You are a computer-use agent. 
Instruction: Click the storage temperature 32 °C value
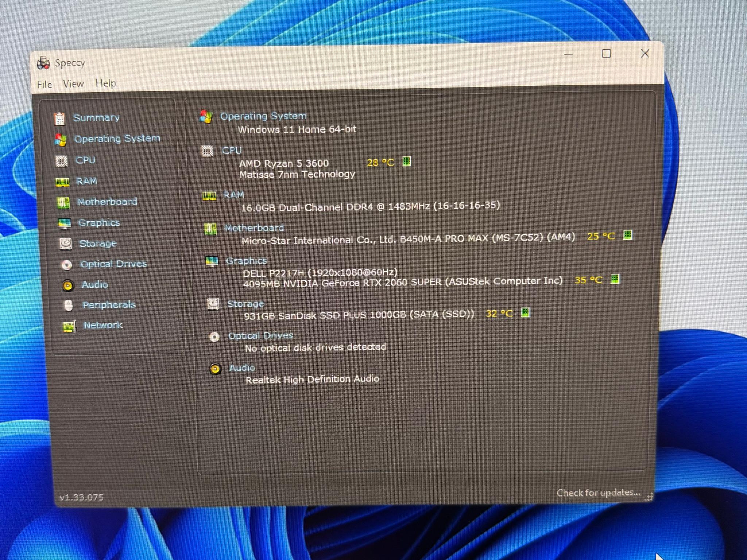pos(499,314)
